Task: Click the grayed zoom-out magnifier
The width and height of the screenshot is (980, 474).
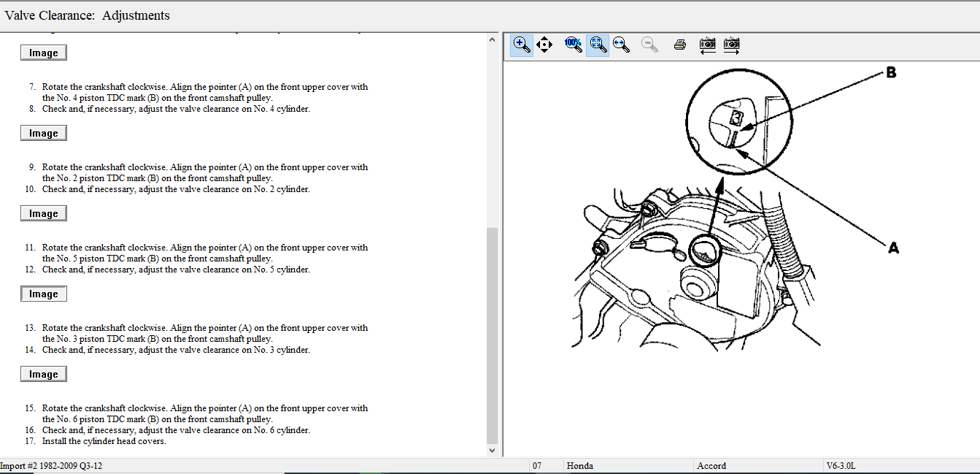Action: (649, 45)
